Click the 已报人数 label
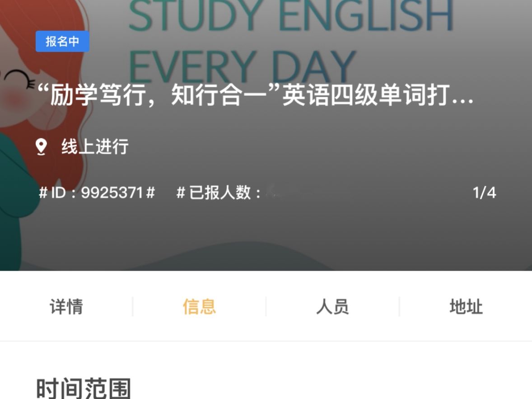532x399 pixels. point(219,193)
